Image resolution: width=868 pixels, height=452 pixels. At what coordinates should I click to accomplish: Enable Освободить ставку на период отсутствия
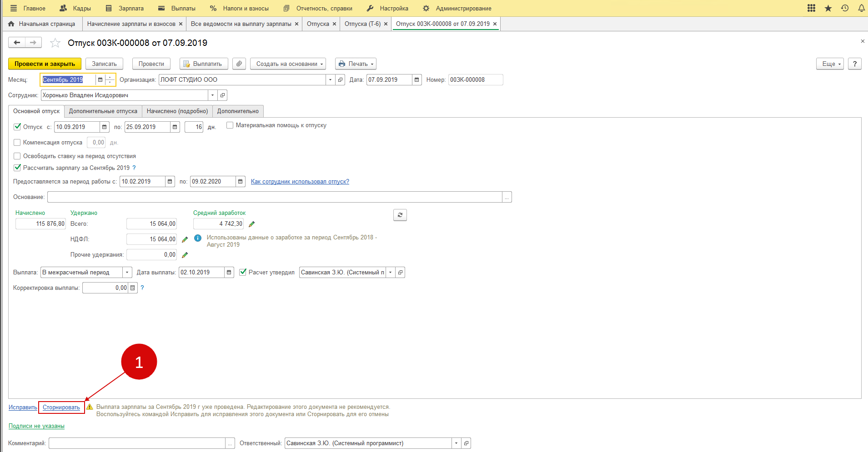[x=17, y=156]
